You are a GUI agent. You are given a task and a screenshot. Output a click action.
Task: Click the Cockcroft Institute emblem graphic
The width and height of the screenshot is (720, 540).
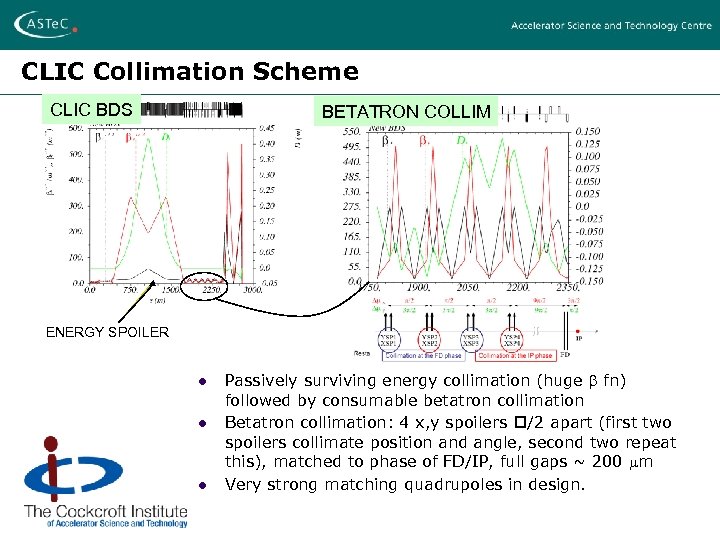point(73,468)
